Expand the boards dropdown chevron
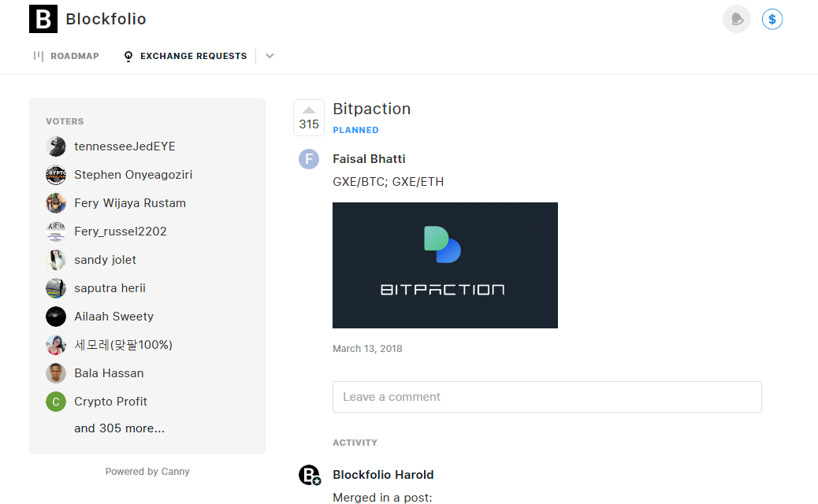The image size is (818, 504). pyautogui.click(x=270, y=56)
